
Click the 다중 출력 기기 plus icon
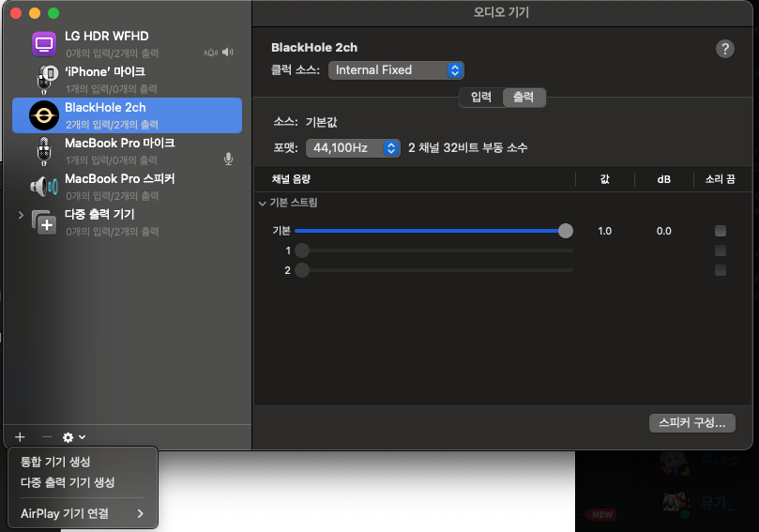[44, 222]
